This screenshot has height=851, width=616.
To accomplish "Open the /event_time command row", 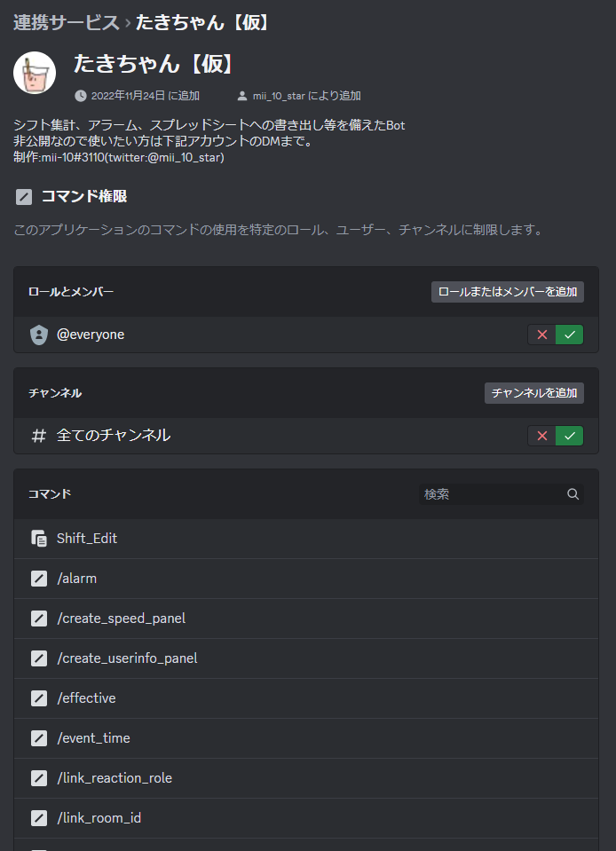I will tap(93, 738).
